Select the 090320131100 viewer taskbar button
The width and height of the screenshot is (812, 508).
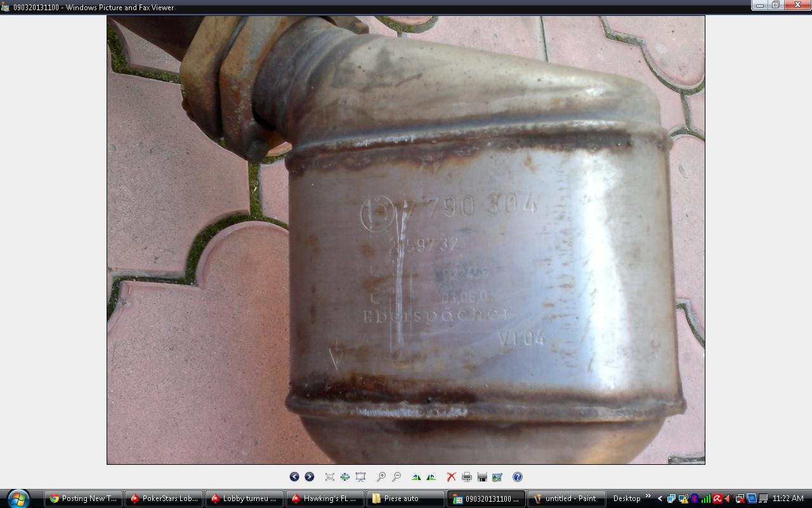(487, 498)
